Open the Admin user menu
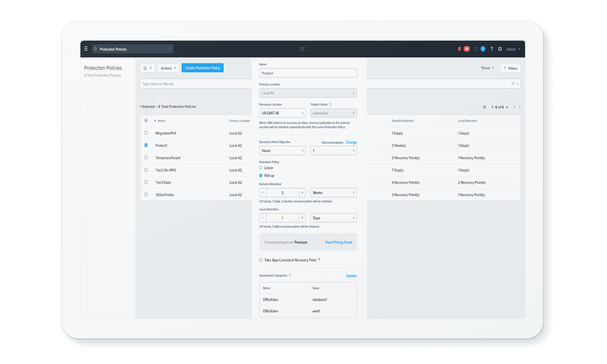 click(513, 49)
